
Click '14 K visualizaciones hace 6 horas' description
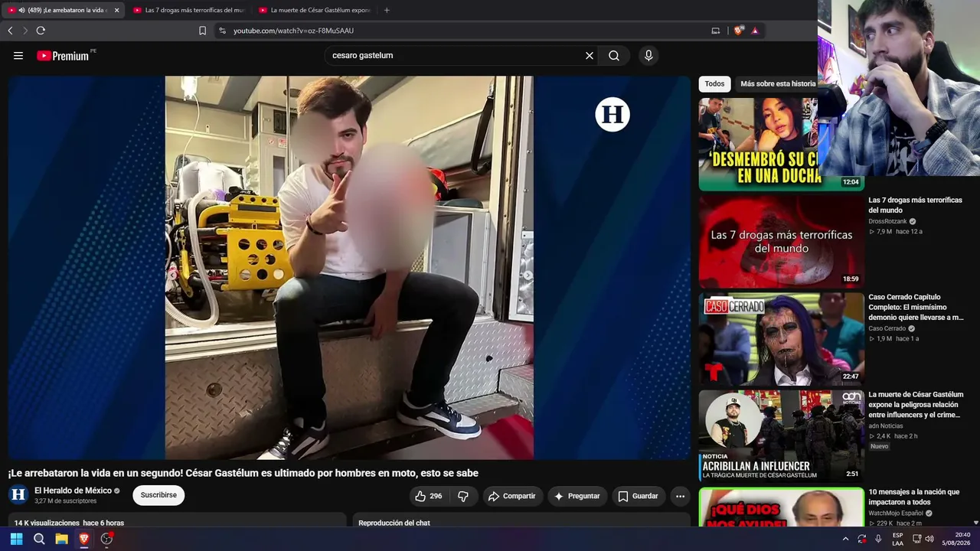[69, 523]
